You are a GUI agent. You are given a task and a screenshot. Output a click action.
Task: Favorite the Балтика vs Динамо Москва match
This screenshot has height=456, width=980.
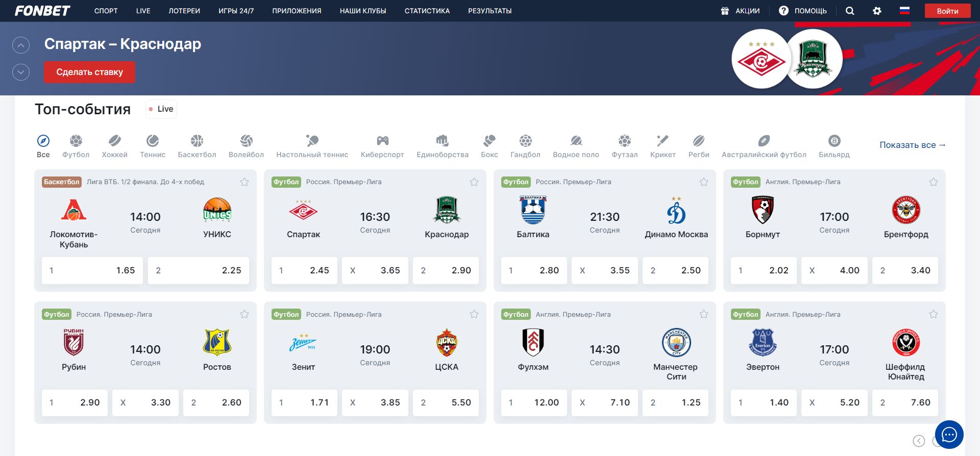tap(704, 182)
